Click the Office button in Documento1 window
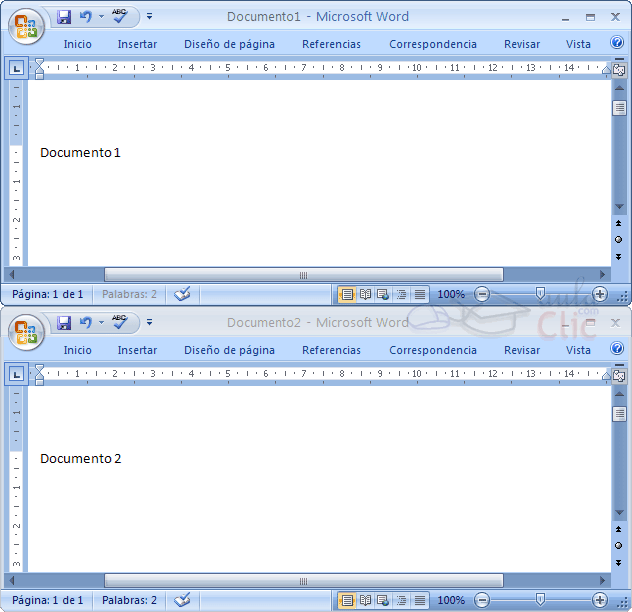This screenshot has width=632, height=612. pyautogui.click(x=26, y=27)
